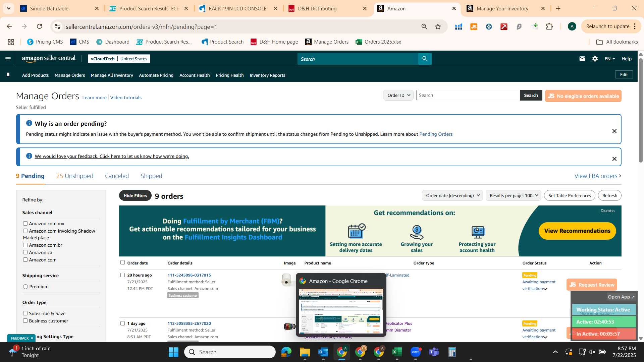Select the order from 20 hours ago
This screenshot has height=362, width=644.
pyautogui.click(x=122, y=275)
